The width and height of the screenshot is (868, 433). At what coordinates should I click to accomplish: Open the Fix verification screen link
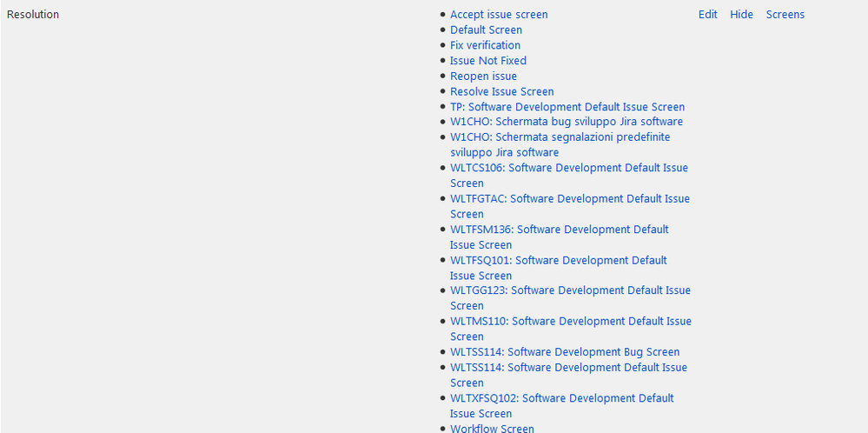click(x=485, y=45)
